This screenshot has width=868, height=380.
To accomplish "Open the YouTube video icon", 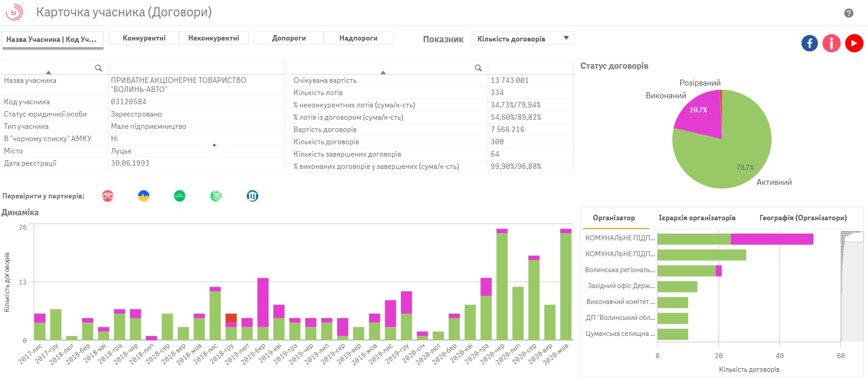I will click(854, 43).
